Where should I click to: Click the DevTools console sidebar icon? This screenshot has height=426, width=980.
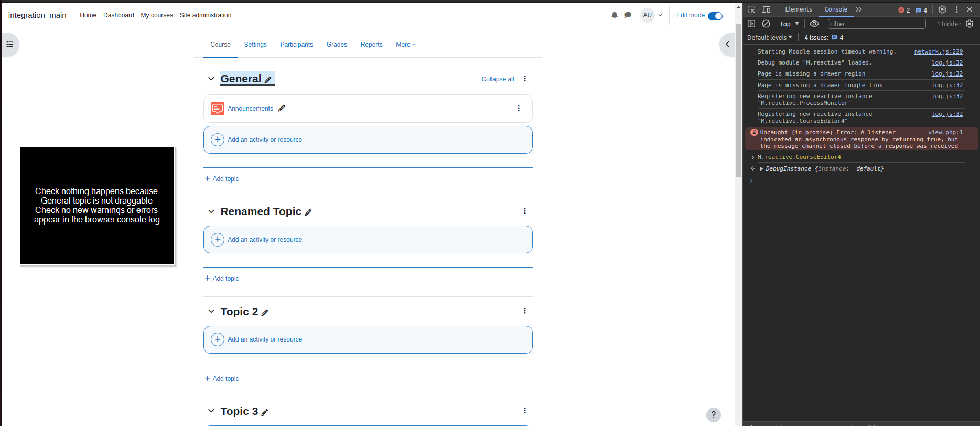tap(751, 24)
